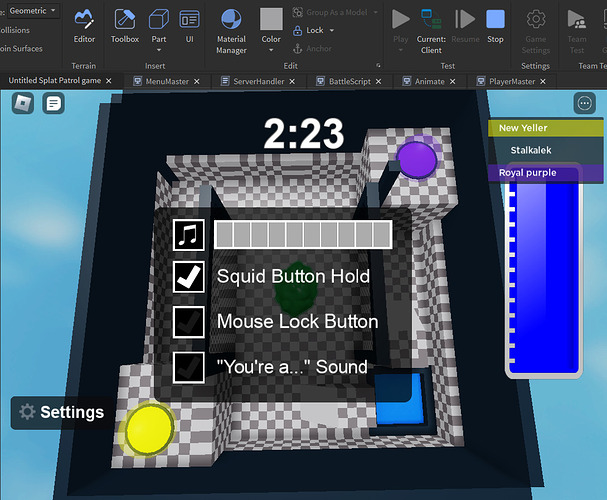Select the New Yeller team entry
607x500 pixels.
(x=546, y=128)
